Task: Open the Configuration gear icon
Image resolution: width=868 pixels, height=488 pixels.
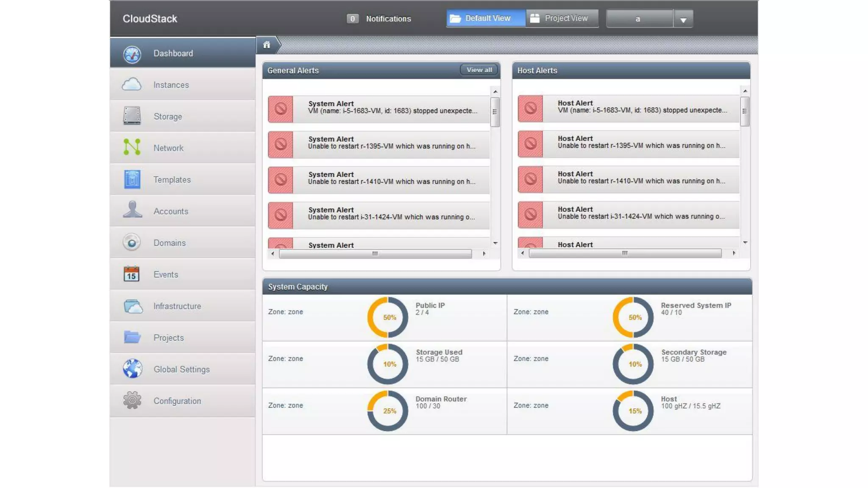Action: coord(132,400)
